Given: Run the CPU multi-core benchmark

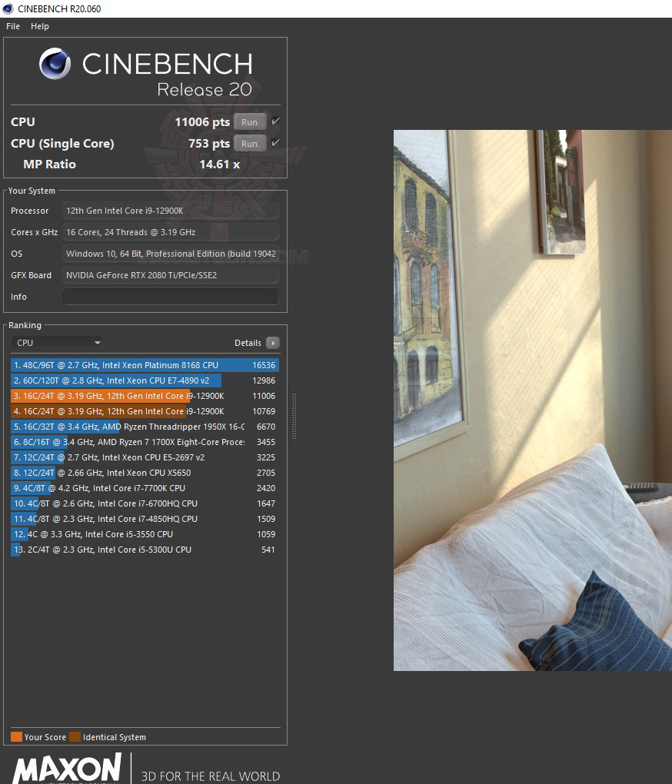Looking at the screenshot, I should point(249,122).
